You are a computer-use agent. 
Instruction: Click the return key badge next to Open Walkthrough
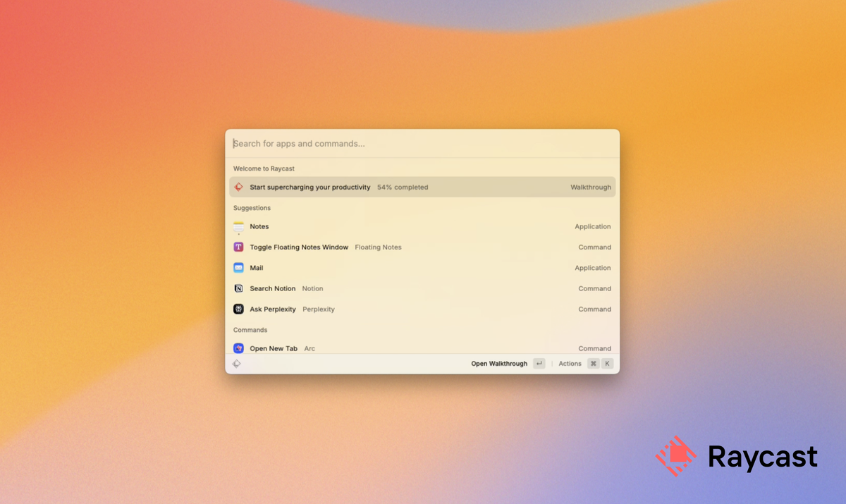[x=538, y=363]
